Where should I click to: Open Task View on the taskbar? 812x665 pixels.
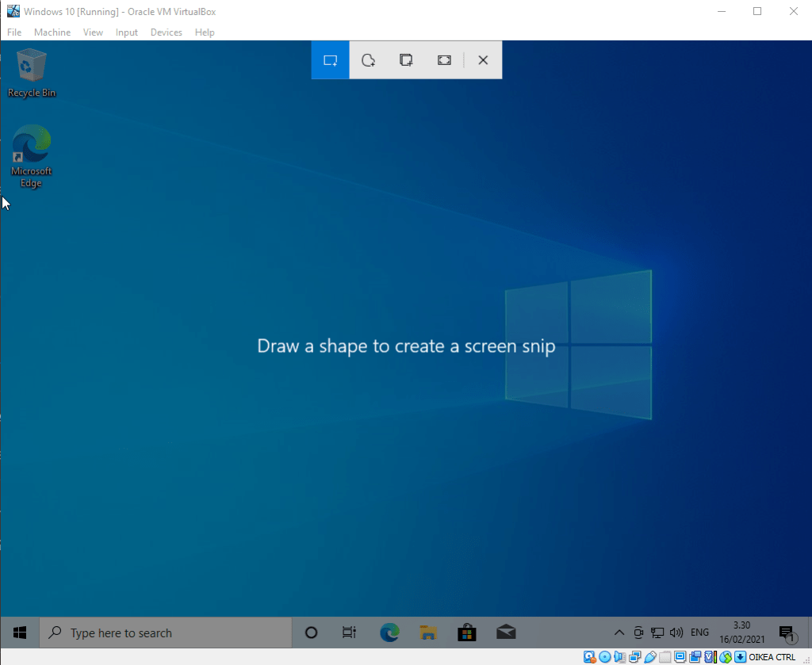tap(349, 633)
